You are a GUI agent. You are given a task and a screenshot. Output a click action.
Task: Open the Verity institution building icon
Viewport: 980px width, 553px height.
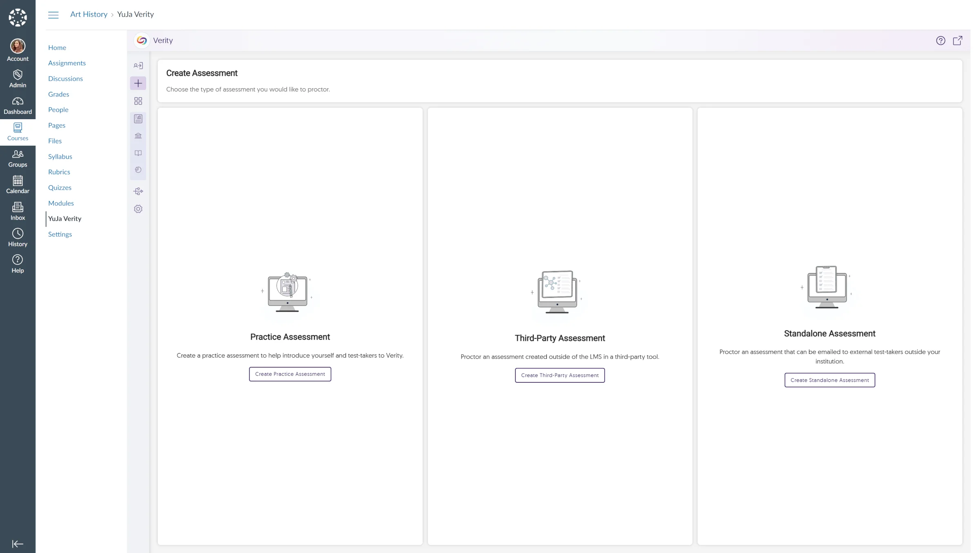pyautogui.click(x=138, y=136)
